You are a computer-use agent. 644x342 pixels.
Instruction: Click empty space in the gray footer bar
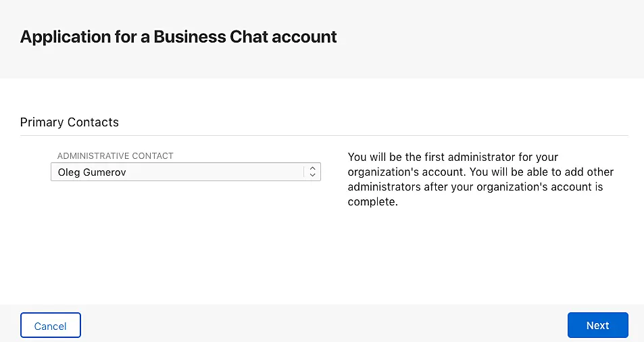(324, 324)
